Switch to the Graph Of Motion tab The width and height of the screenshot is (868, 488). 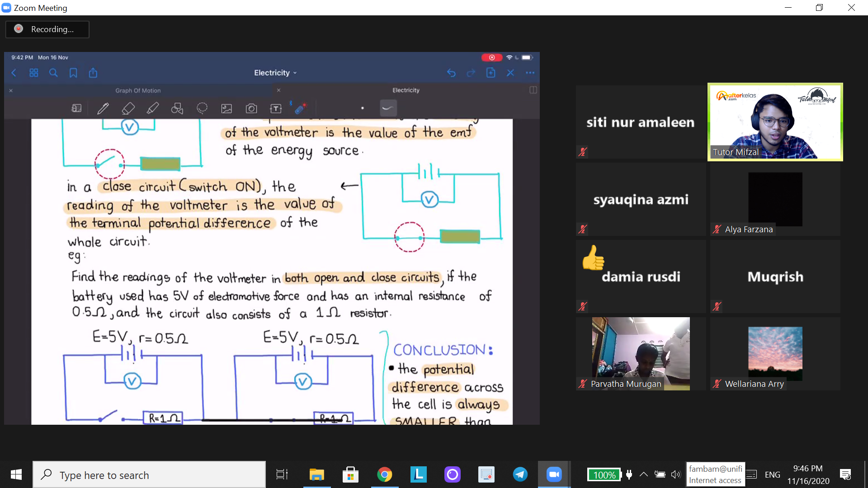click(x=138, y=90)
